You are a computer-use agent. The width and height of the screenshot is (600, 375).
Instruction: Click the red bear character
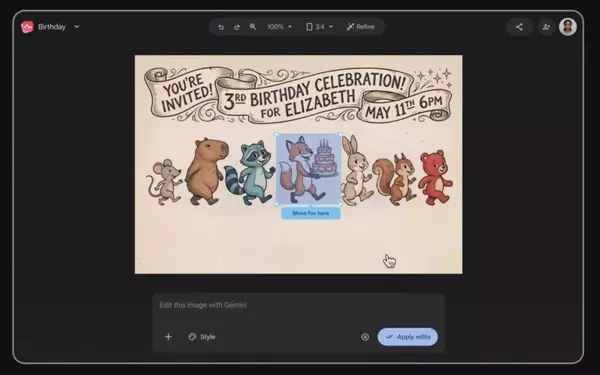[435, 177]
